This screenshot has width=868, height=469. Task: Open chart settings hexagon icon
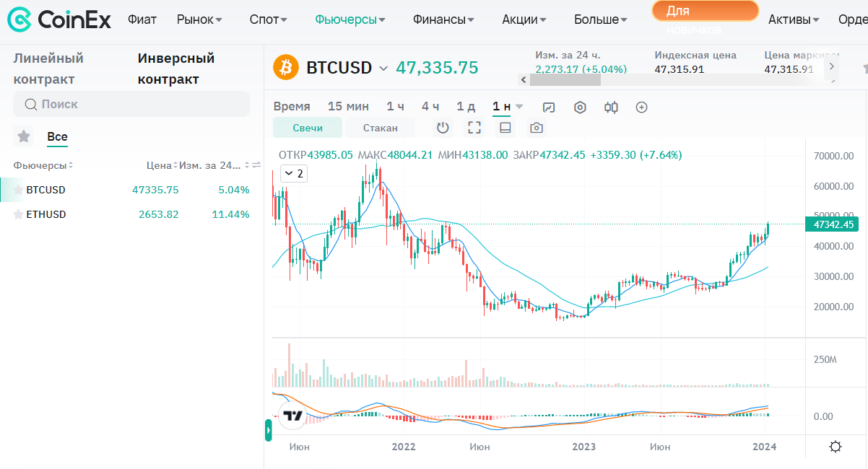[x=580, y=108]
